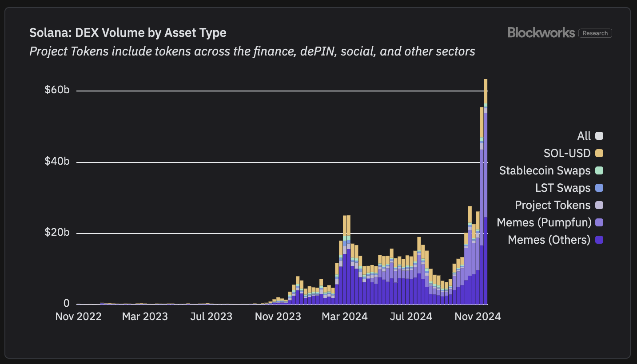Click the 'Nov 2022' x-axis label

click(78, 317)
